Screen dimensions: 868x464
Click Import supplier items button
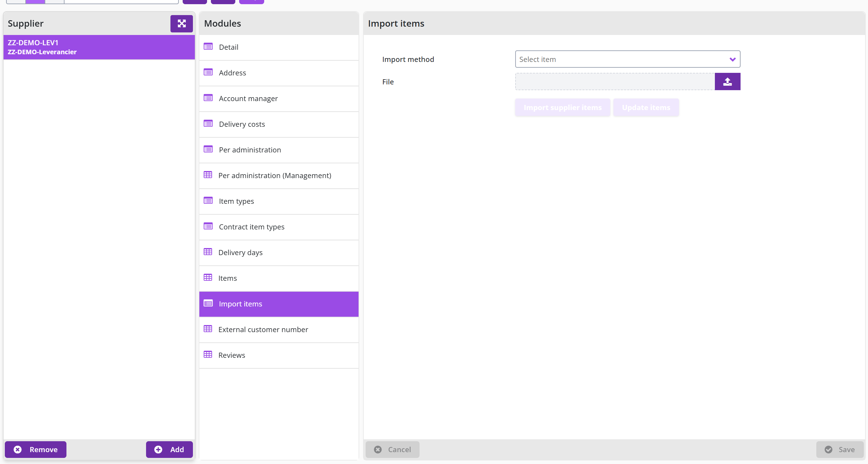tap(562, 107)
